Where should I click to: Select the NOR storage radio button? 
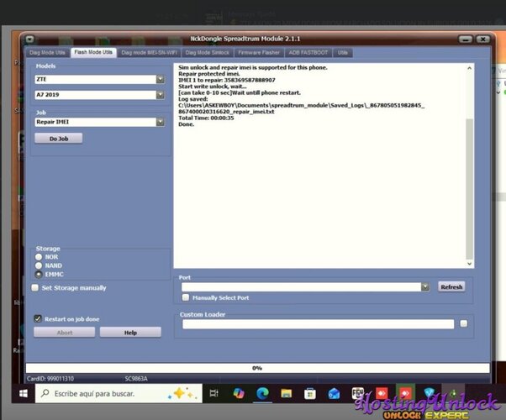coord(39,257)
